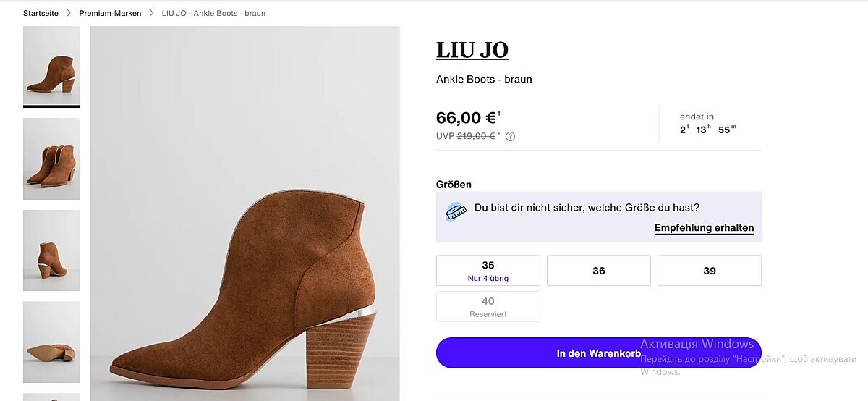868x401 pixels.
Task: Choose size 35 with only 4 left
Action: point(488,271)
